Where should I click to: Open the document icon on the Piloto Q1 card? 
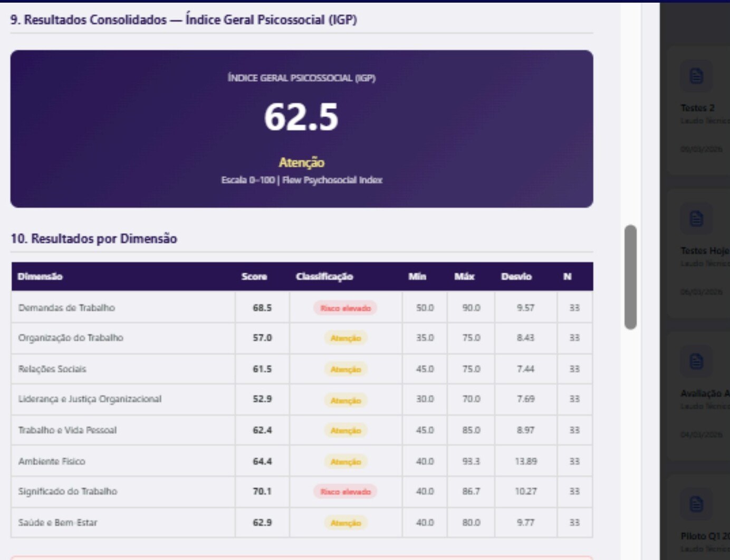tap(696, 504)
